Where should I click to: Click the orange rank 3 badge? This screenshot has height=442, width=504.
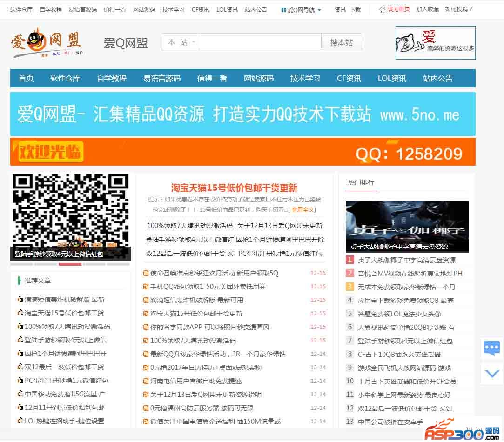point(349,287)
